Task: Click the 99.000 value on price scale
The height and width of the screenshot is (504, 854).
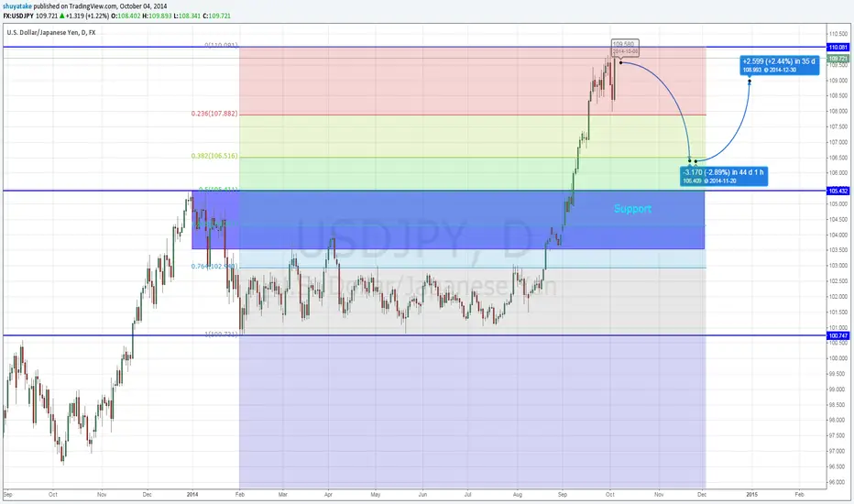Action: 838,389
